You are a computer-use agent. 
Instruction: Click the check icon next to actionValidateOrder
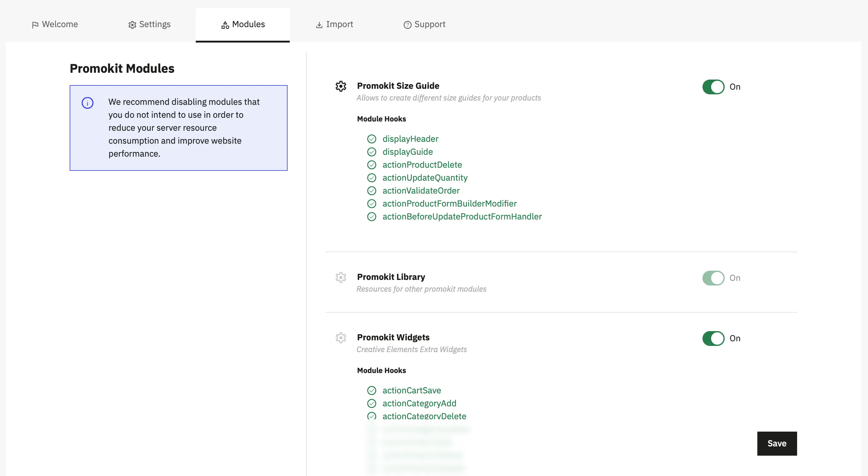coord(372,191)
